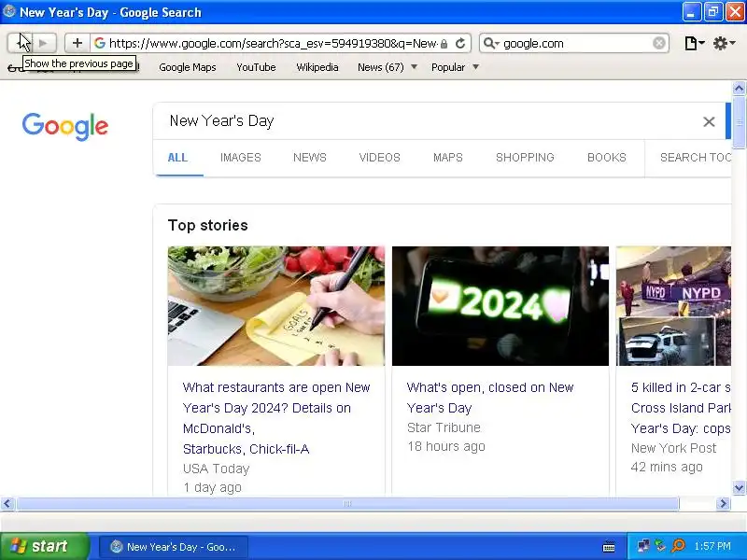Click the browser icon in the title bar
The width and height of the screenshot is (747, 560).
(x=8, y=11)
